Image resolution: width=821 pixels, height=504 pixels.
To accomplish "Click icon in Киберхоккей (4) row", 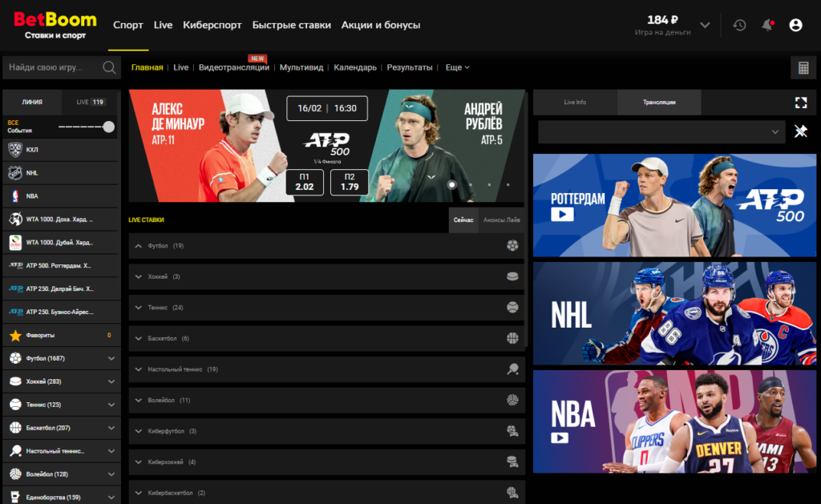I will [512, 462].
